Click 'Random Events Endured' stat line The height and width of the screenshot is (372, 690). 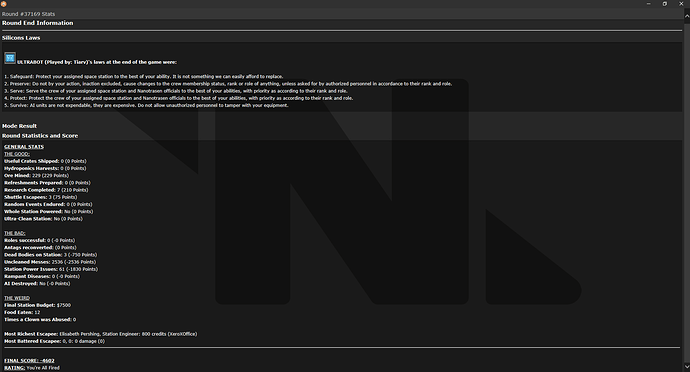tap(48, 204)
